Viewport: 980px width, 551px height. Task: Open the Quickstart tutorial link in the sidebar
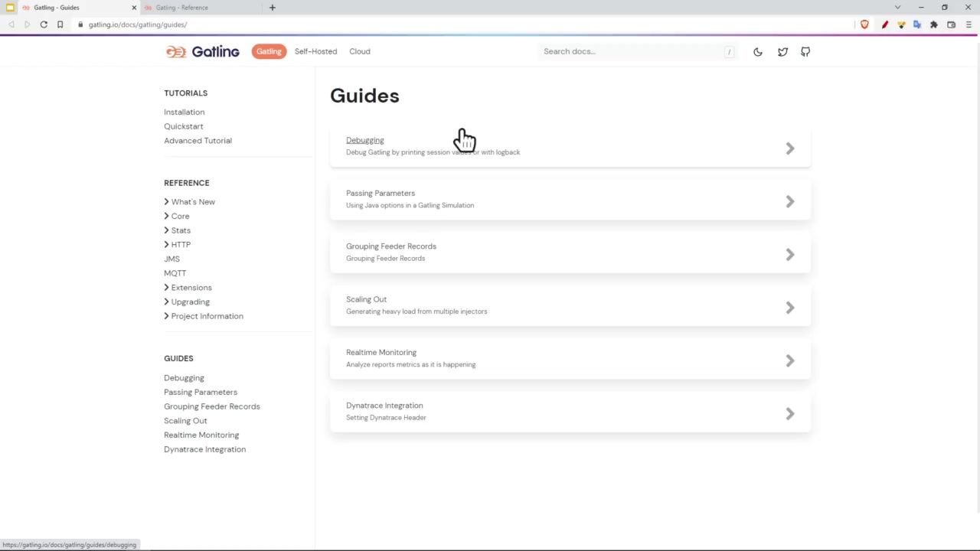pyautogui.click(x=183, y=126)
